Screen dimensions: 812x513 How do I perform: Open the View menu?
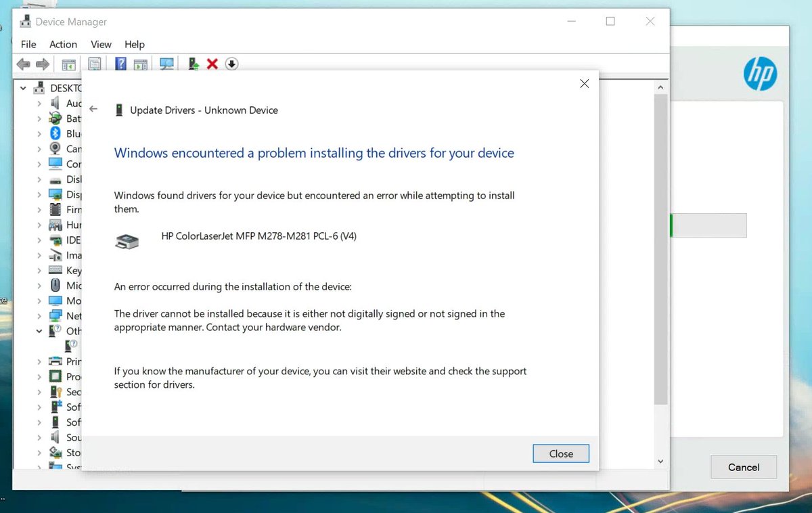pyautogui.click(x=101, y=44)
